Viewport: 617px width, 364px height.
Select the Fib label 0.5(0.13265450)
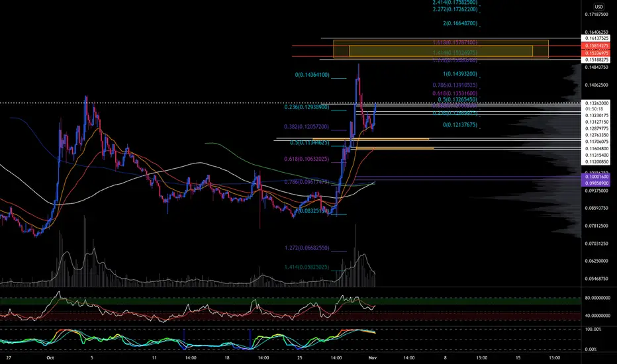click(x=457, y=99)
